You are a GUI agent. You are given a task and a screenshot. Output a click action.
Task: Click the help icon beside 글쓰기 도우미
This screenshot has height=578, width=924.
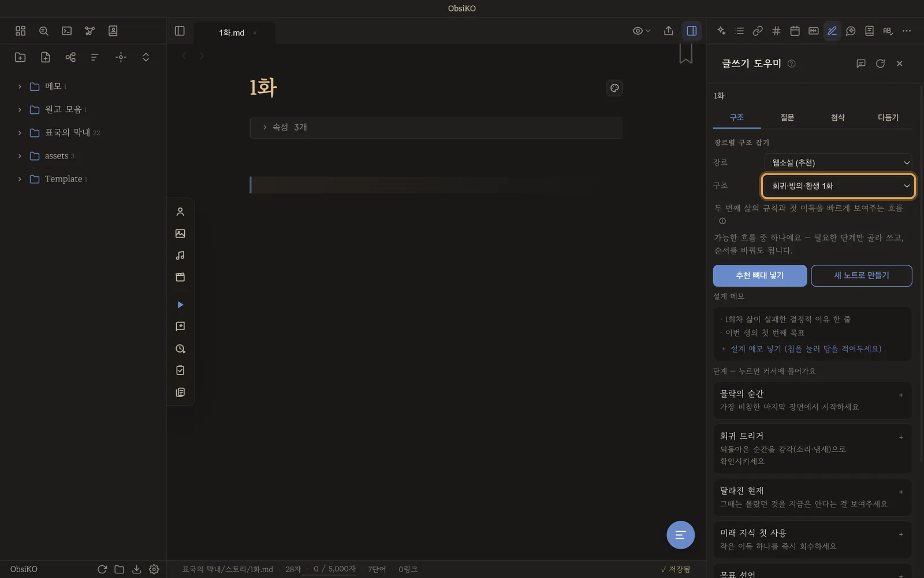click(792, 64)
